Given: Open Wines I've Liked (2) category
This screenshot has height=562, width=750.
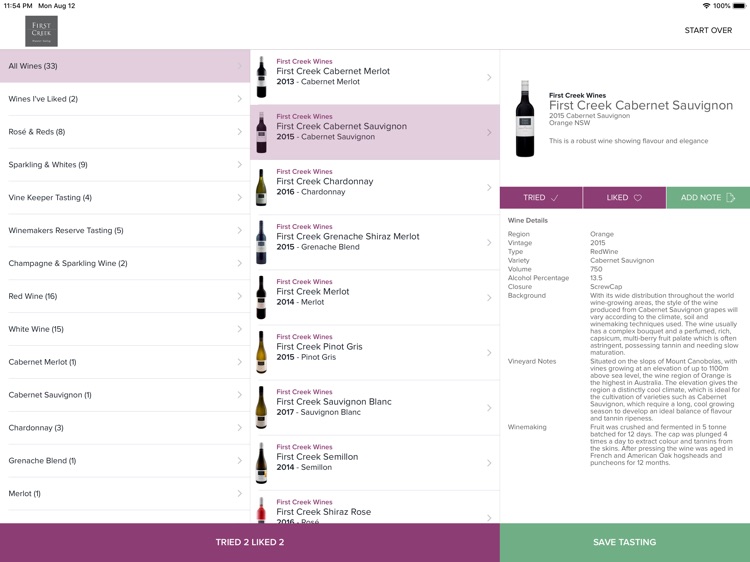Looking at the screenshot, I should (125, 99).
